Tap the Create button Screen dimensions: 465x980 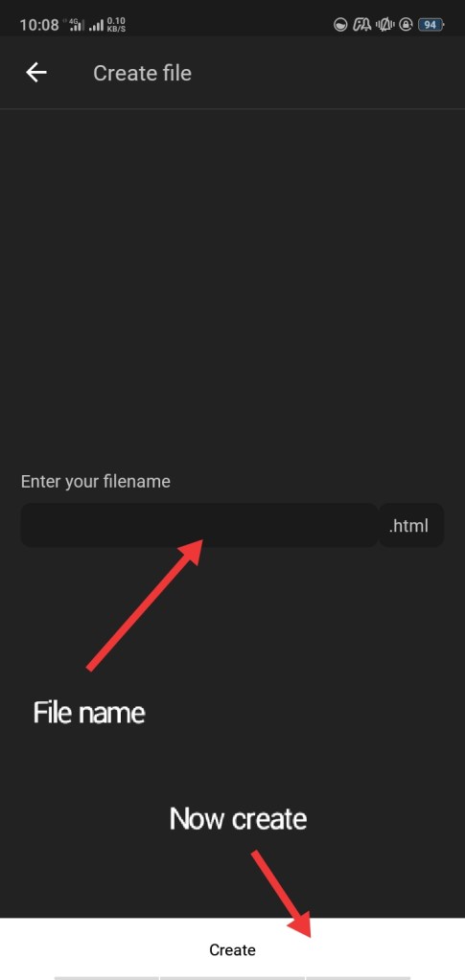[x=232, y=950]
